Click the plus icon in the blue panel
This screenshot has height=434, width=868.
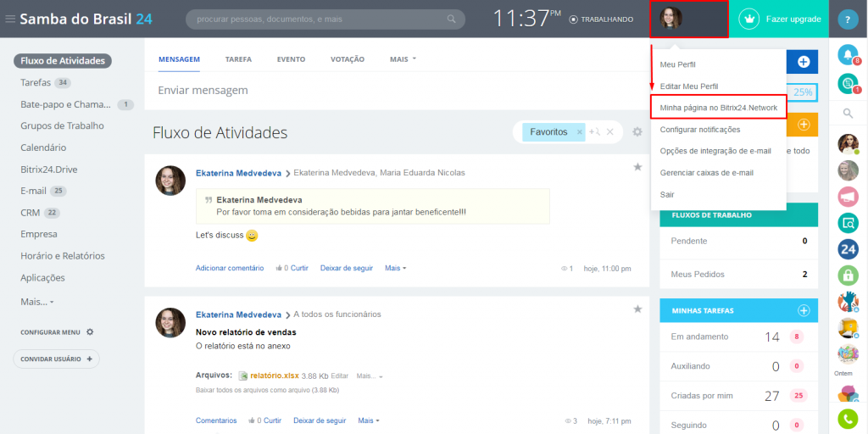tap(804, 62)
